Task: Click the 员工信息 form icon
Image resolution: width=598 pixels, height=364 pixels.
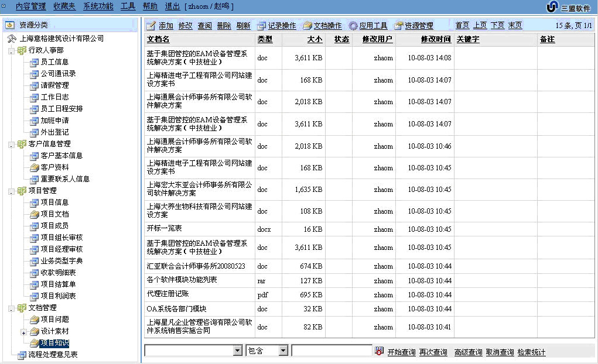Action: (35, 62)
